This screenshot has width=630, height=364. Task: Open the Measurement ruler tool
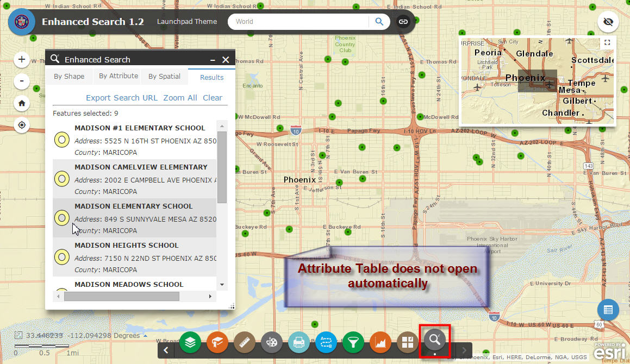tap(244, 342)
